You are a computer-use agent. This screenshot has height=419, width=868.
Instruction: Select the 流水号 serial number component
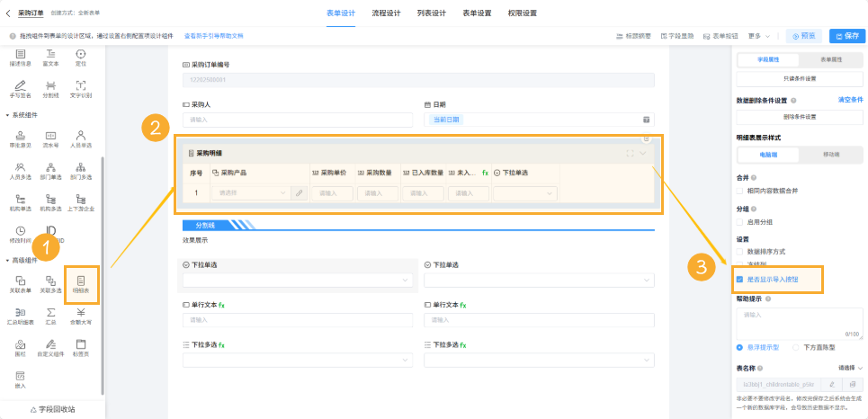(x=50, y=138)
